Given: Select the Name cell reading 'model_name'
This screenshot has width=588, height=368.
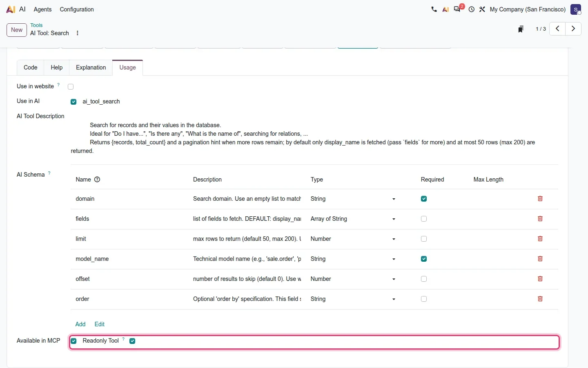Looking at the screenshot, I should click(x=92, y=259).
